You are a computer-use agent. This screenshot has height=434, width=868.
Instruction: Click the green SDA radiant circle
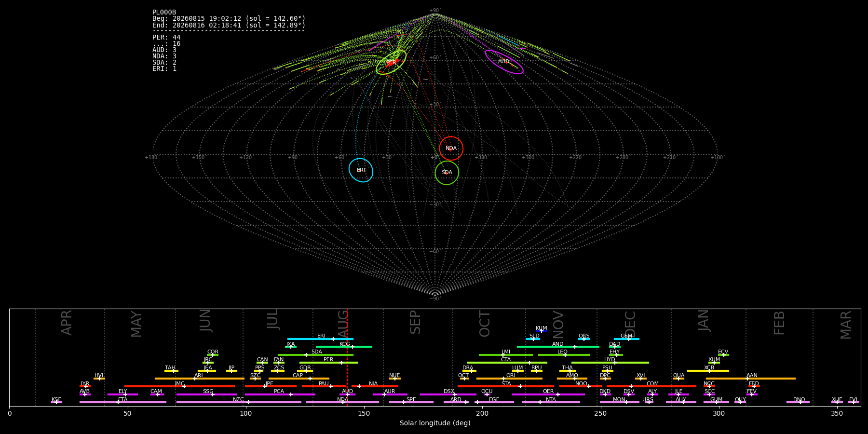coord(447,173)
